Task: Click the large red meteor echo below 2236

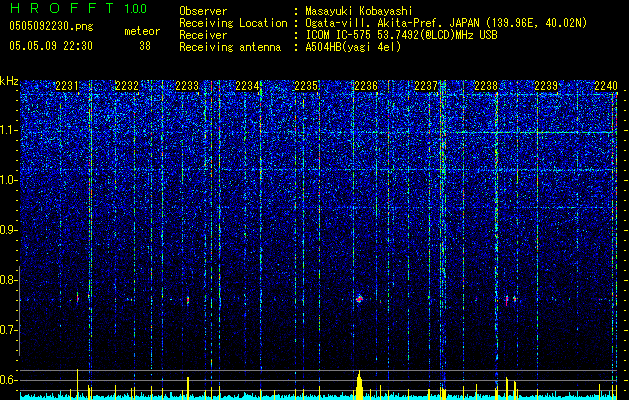Action: tap(359, 298)
